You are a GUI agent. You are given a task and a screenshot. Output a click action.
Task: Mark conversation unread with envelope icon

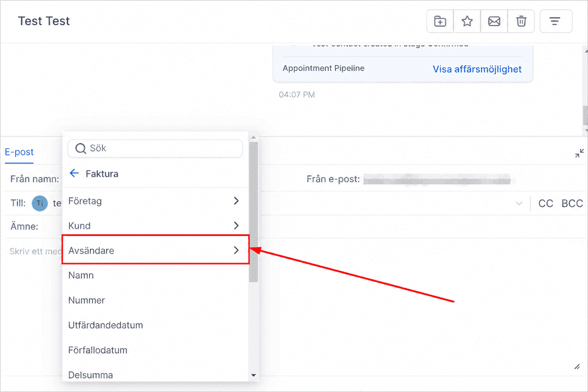(x=494, y=21)
